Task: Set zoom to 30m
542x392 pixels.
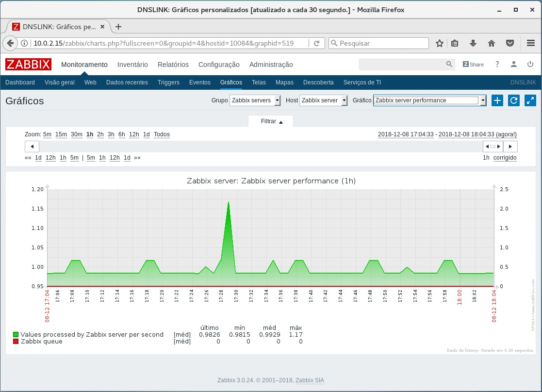Action: pyautogui.click(x=76, y=134)
